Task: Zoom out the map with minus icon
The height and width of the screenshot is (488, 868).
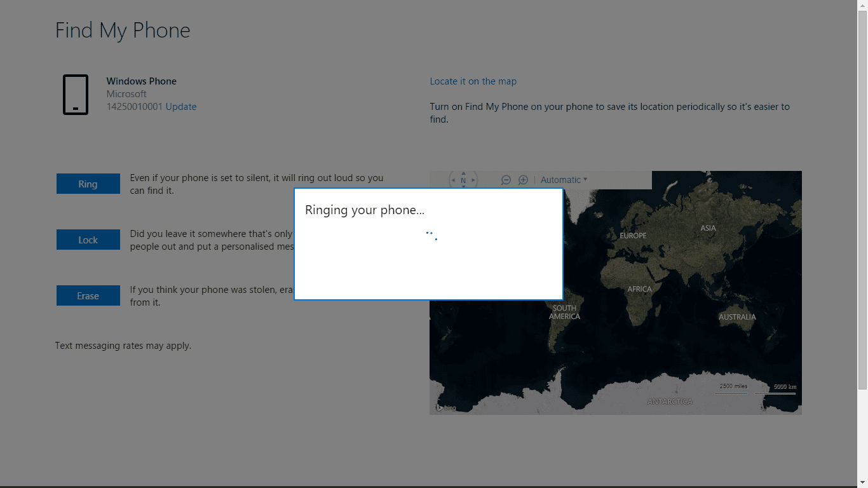Action: (x=506, y=180)
